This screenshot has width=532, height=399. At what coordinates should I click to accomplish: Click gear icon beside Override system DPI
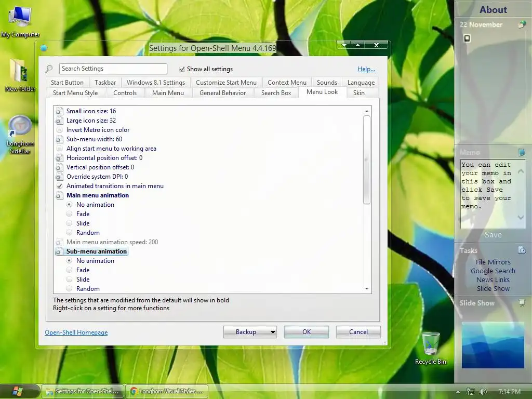tap(59, 177)
